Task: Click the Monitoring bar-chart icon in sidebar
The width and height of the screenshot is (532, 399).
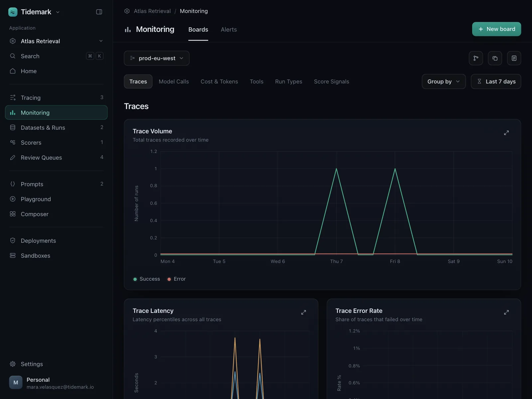Action: click(13, 113)
